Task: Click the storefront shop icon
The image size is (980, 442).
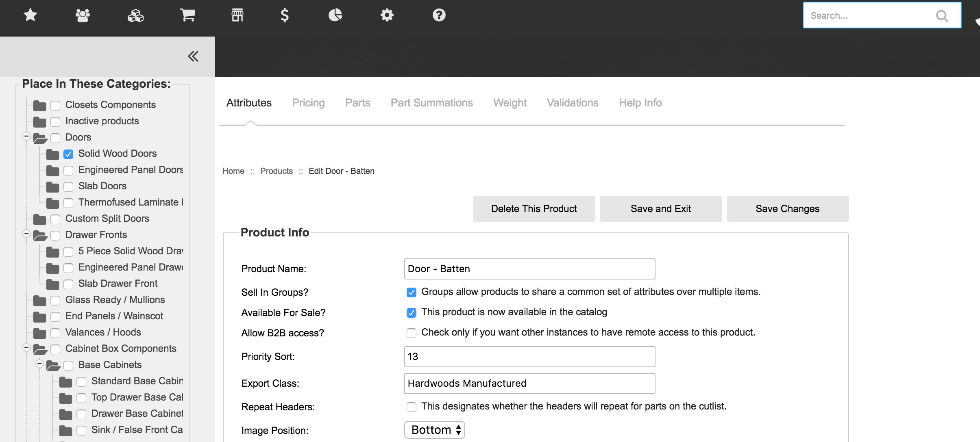Action: pos(237,15)
